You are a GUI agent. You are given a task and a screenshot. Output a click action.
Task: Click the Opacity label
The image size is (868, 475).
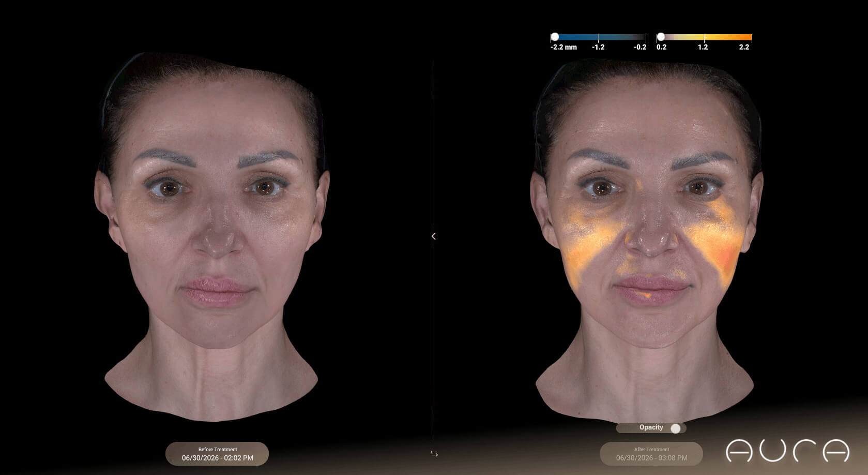coord(651,427)
